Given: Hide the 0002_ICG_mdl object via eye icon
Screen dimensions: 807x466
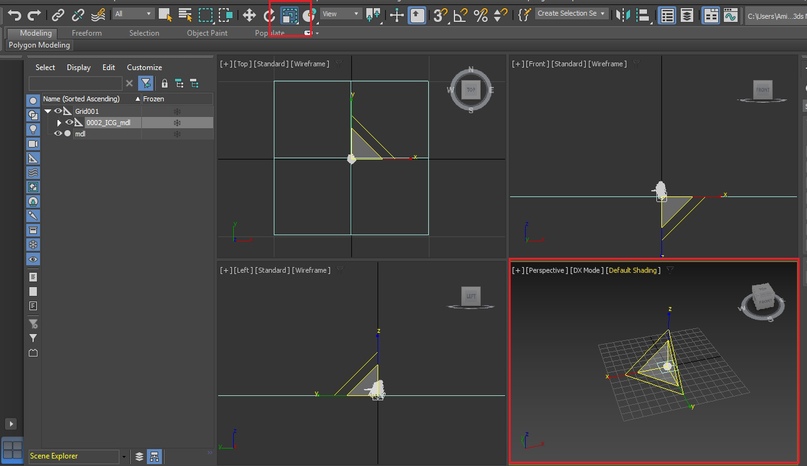Looking at the screenshot, I should click(69, 122).
